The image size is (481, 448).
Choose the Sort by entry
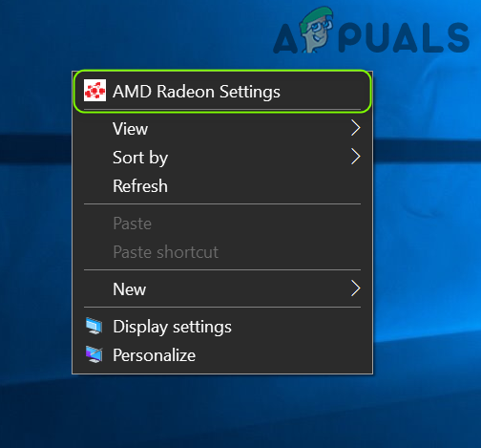pos(222,158)
